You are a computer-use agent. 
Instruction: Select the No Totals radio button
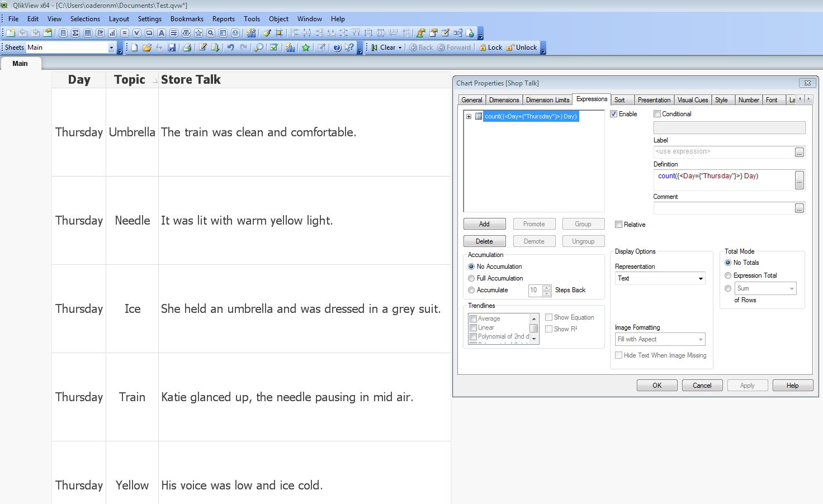[728, 263]
